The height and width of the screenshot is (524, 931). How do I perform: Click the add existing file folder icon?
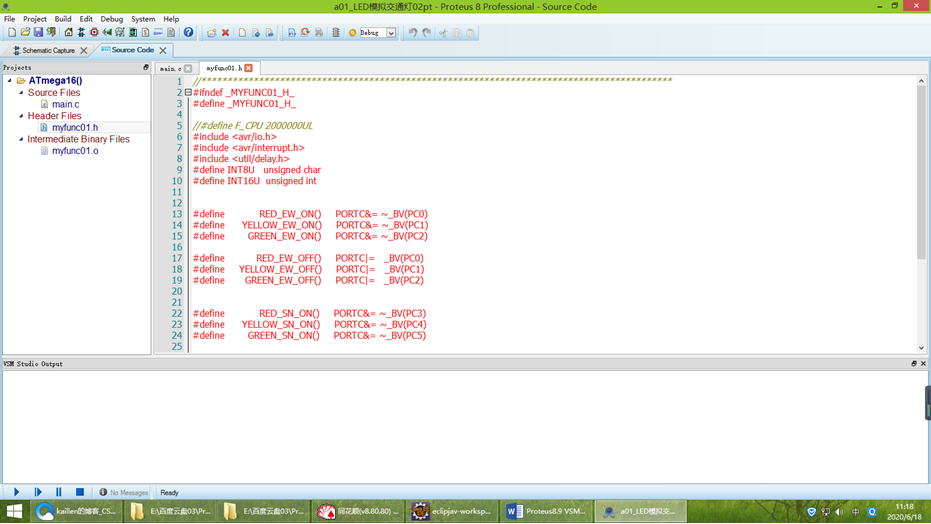click(211, 33)
